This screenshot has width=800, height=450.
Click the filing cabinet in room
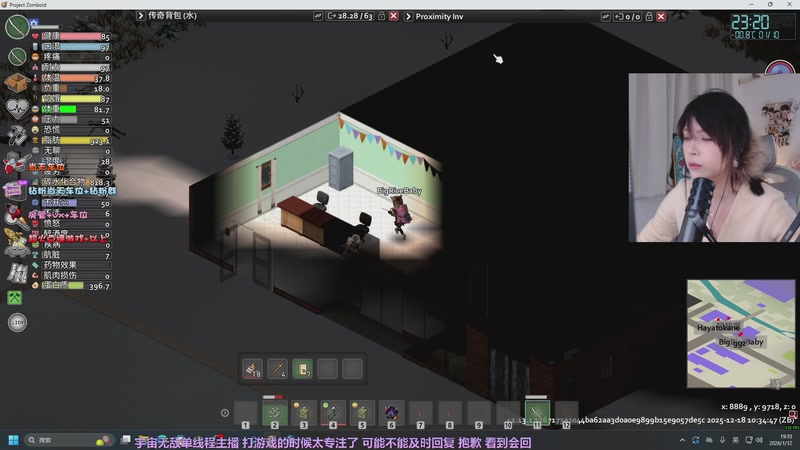click(x=341, y=167)
